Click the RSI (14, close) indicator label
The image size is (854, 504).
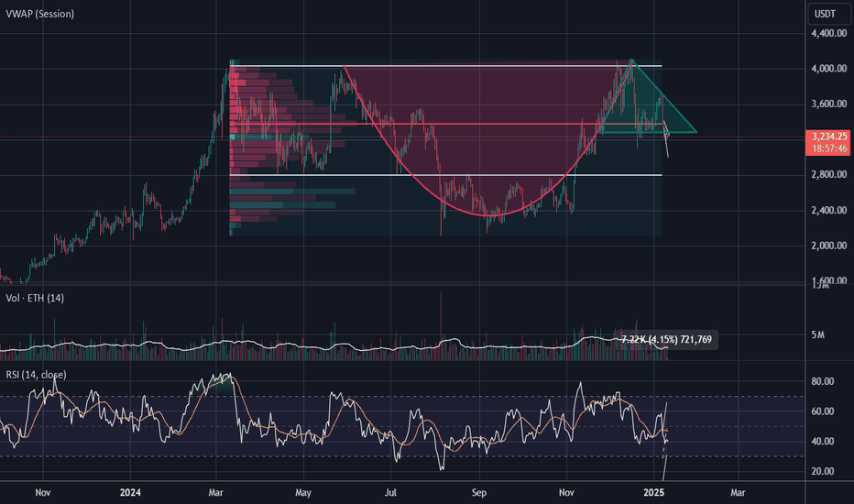[x=36, y=375]
